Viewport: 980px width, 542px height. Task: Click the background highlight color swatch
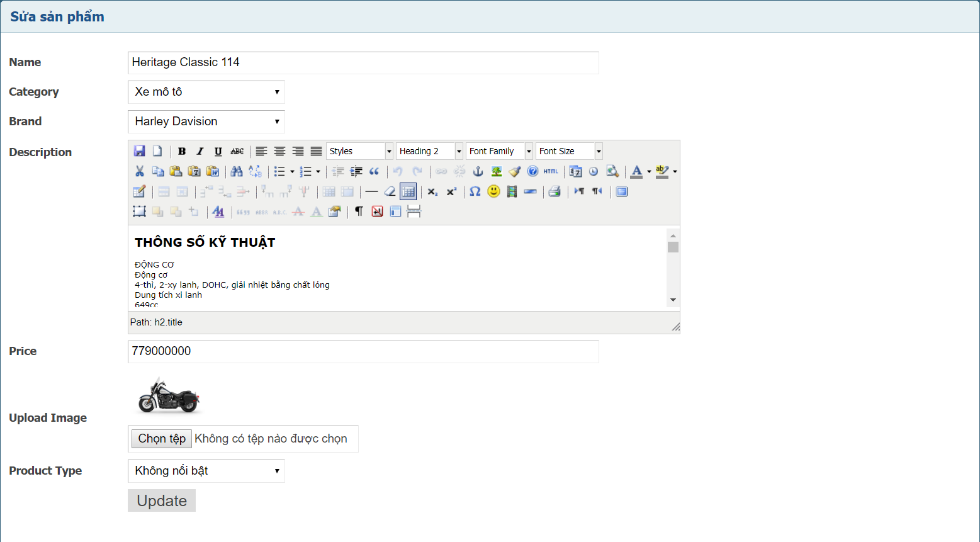tap(662, 171)
